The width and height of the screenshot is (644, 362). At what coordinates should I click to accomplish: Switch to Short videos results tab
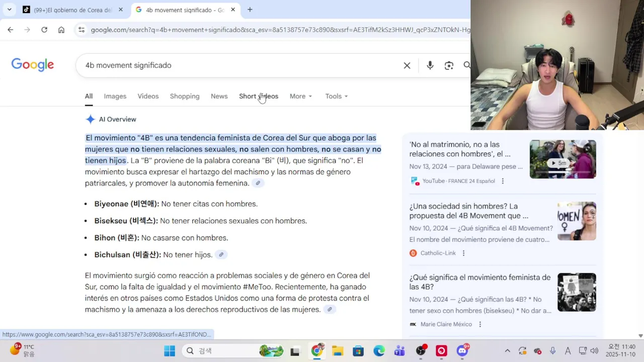pyautogui.click(x=259, y=96)
